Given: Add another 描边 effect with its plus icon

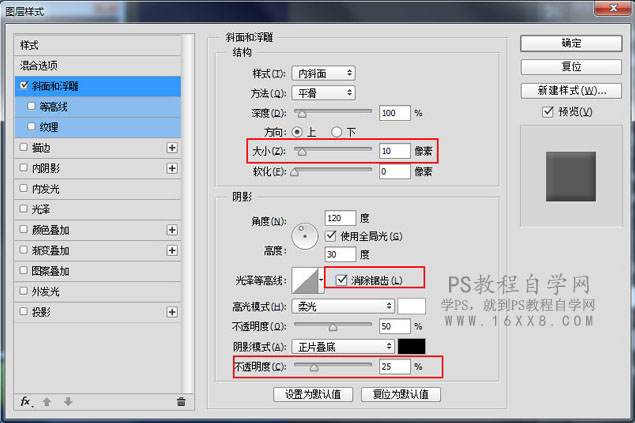Looking at the screenshot, I should 172,148.
